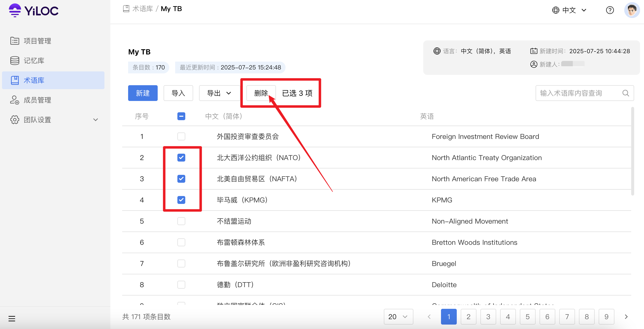Open the help question mark icon
Image resolution: width=644 pixels, height=329 pixels.
pos(610,10)
